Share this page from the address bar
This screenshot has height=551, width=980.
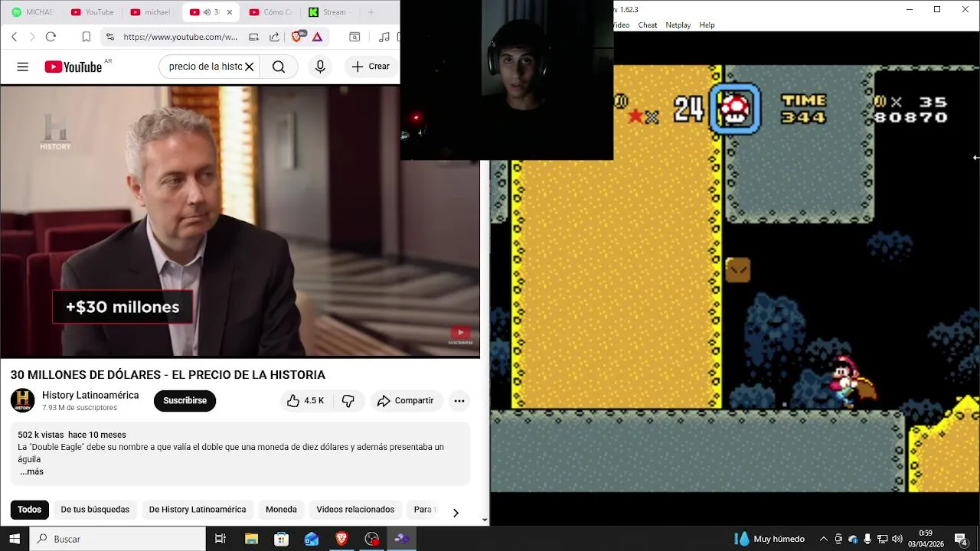274,37
